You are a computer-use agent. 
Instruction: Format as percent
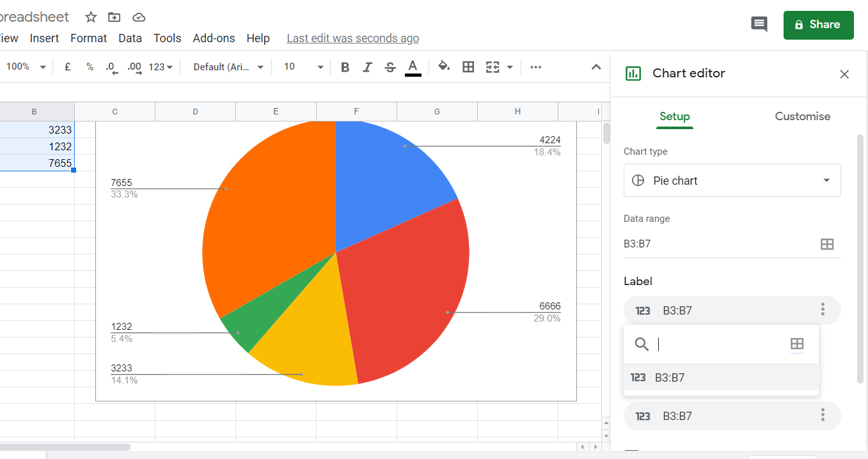click(x=90, y=66)
